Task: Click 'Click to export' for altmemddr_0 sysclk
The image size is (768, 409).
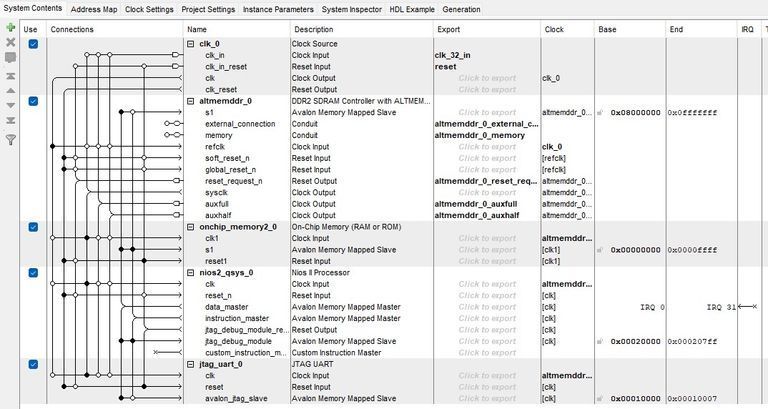Action: (x=487, y=193)
